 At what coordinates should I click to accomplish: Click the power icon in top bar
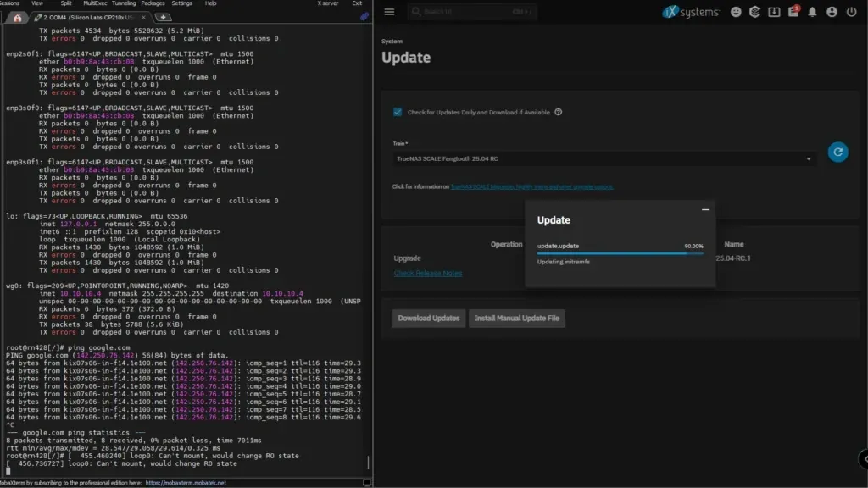pyautogui.click(x=851, y=12)
